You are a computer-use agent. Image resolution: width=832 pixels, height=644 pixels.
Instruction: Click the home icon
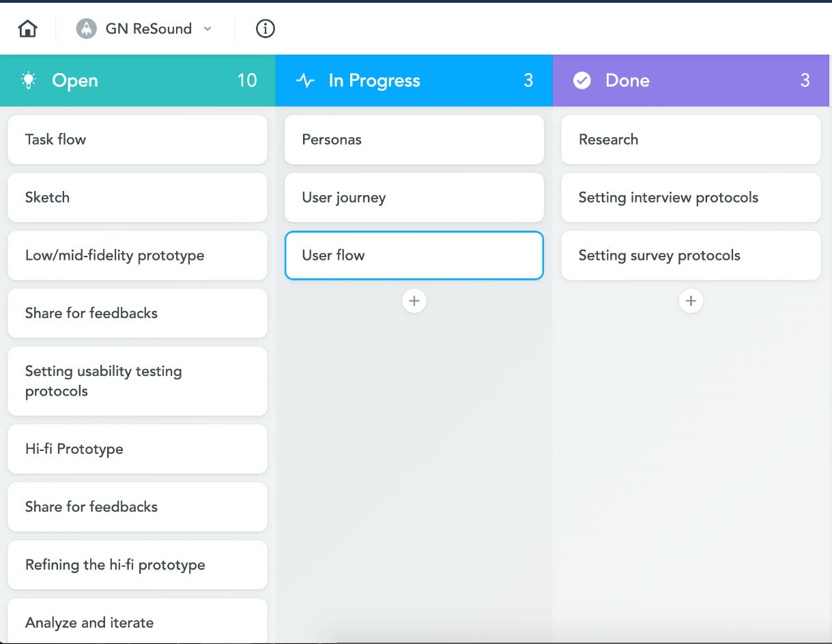point(28,29)
